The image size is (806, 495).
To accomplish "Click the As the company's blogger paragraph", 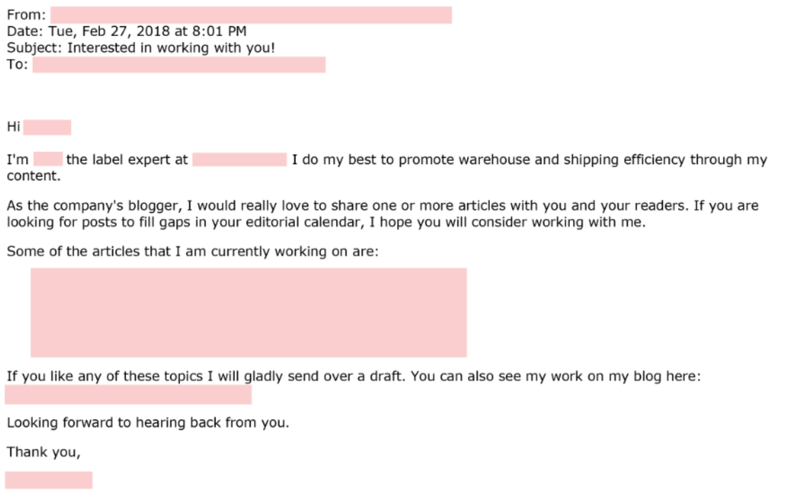I will point(382,214).
